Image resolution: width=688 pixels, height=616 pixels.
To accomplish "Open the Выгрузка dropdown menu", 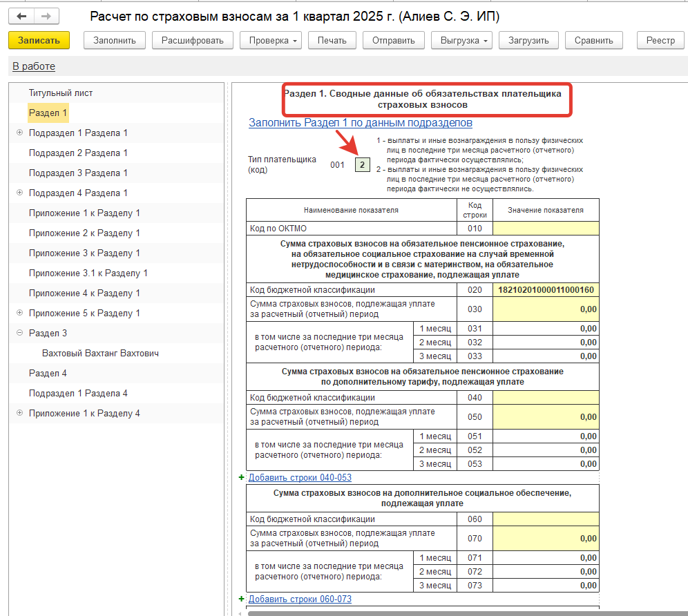I will [x=463, y=41].
